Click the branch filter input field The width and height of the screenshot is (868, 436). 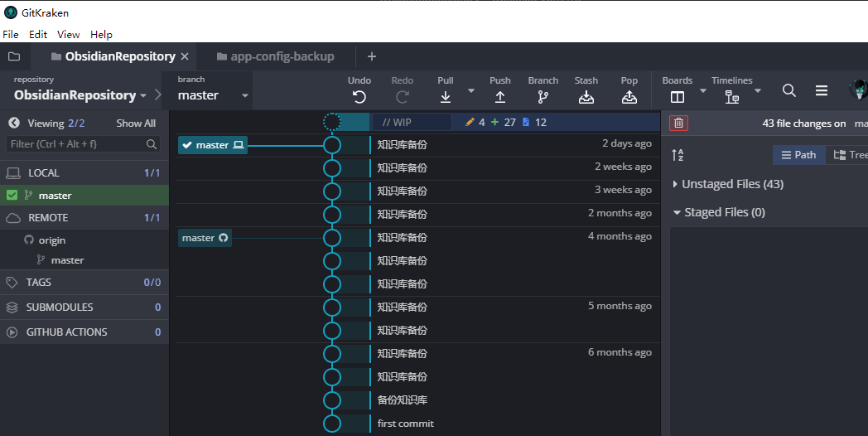point(77,144)
